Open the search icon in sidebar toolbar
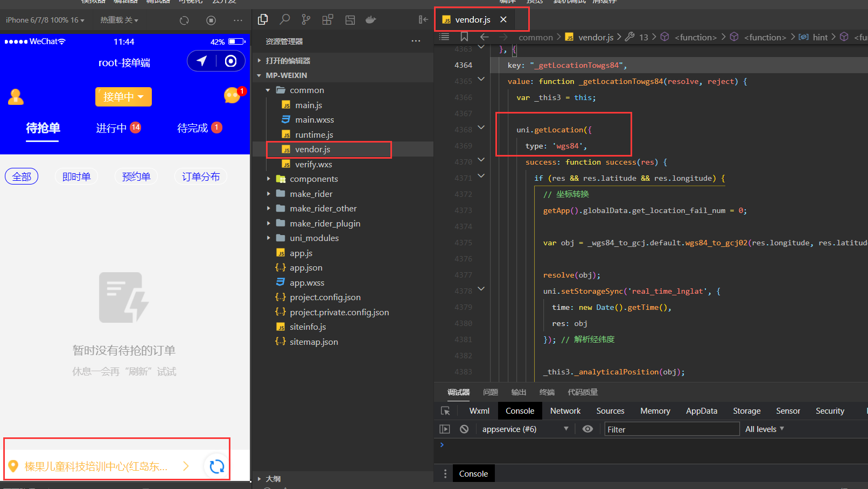 (284, 20)
